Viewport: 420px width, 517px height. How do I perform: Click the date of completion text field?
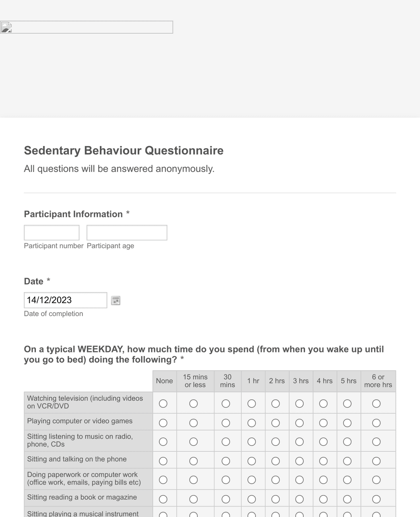65,300
